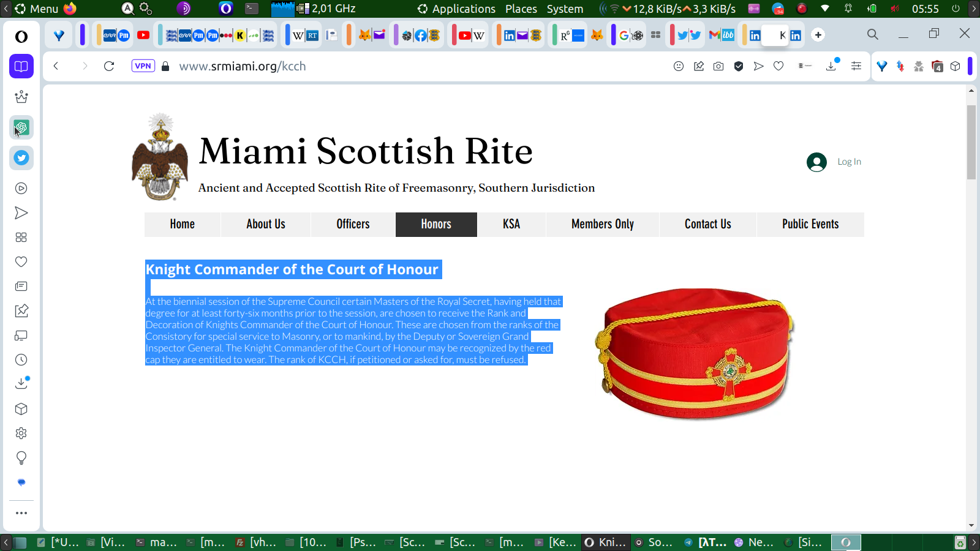The height and width of the screenshot is (551, 980).
Task: Open ChatGPT from the Opera sidebar
Action: click(x=21, y=127)
